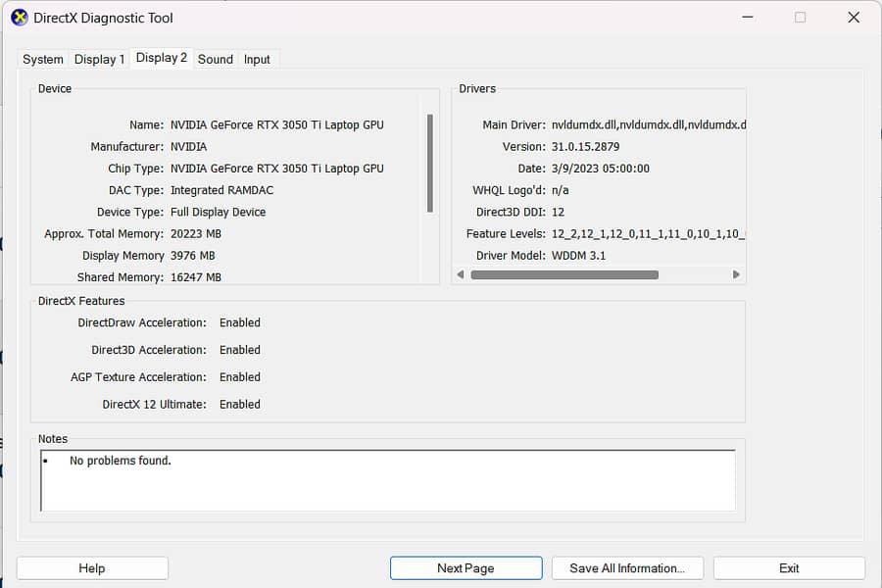
Task: Click the driver Version value 31.0.15.2879
Action: click(x=585, y=147)
